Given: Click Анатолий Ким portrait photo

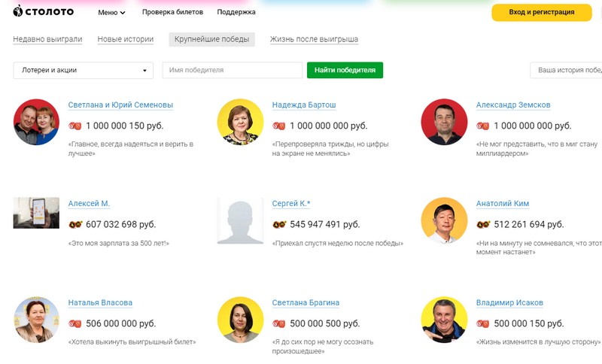Looking at the screenshot, I should click(444, 220).
